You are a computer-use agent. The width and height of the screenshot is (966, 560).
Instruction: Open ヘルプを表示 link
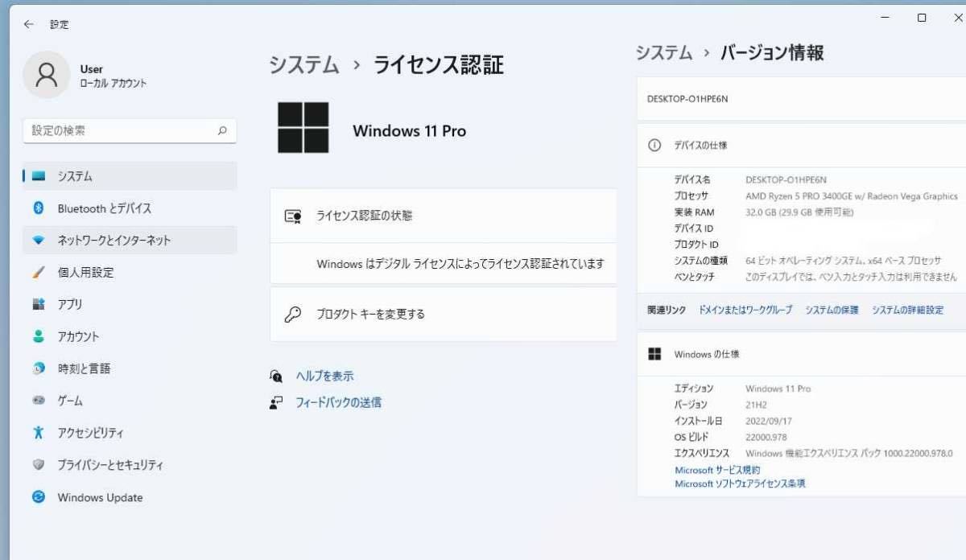pyautogui.click(x=324, y=376)
